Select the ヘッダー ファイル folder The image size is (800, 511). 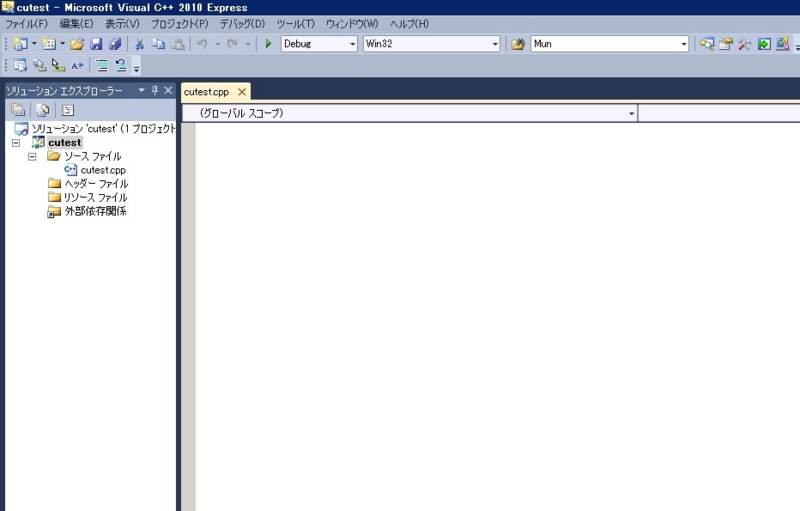(96, 184)
